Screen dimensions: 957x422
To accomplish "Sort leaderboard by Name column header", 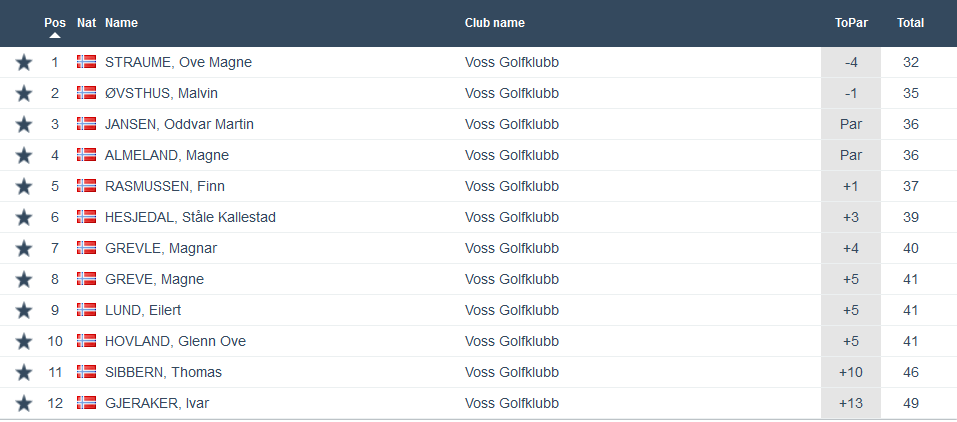I will [121, 23].
